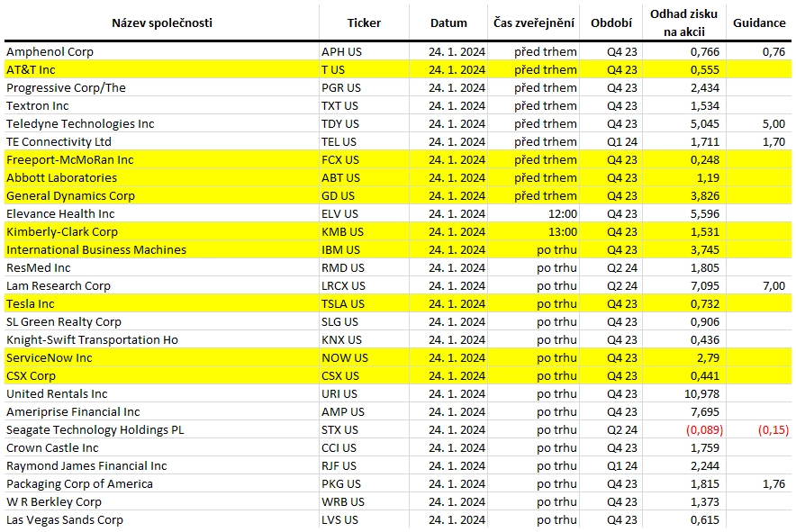
Task: Click the Guidance column header
Action: click(759, 23)
